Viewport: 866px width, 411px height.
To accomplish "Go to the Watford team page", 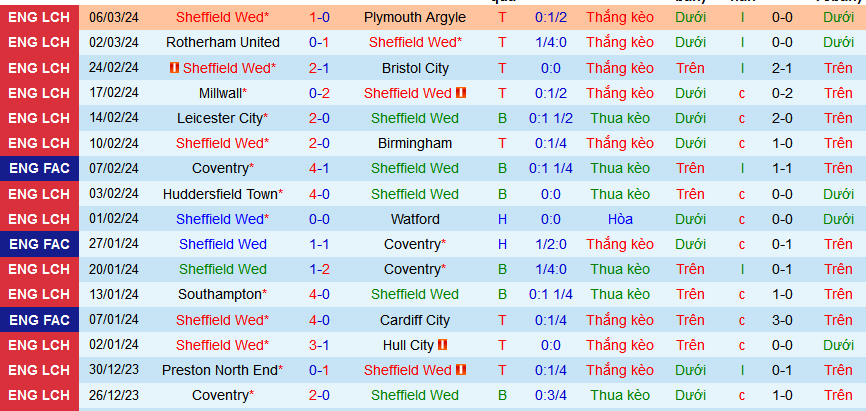I will tap(414, 219).
